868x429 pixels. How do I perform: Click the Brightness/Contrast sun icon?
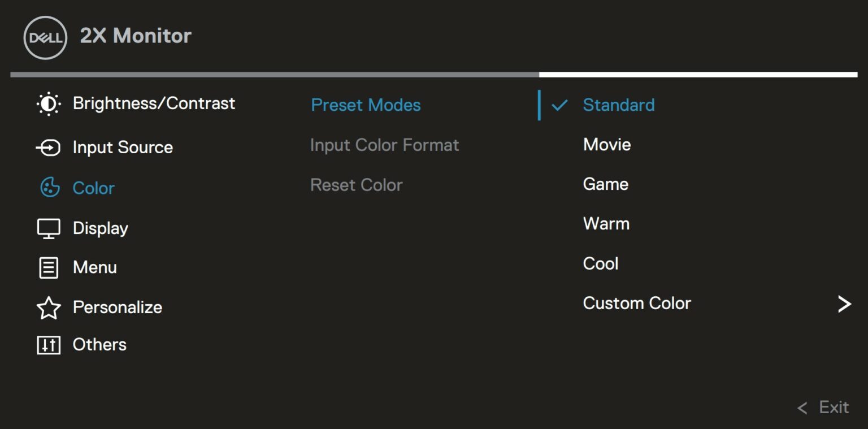point(48,103)
